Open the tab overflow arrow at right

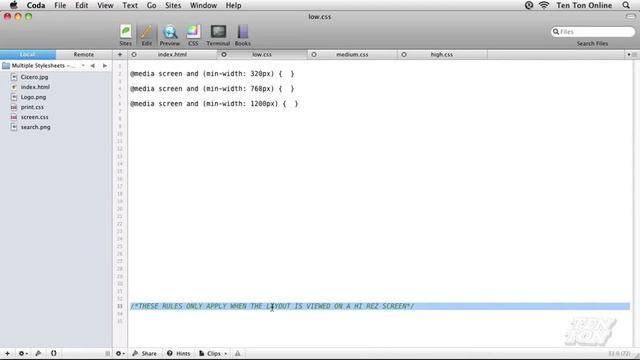click(x=629, y=55)
